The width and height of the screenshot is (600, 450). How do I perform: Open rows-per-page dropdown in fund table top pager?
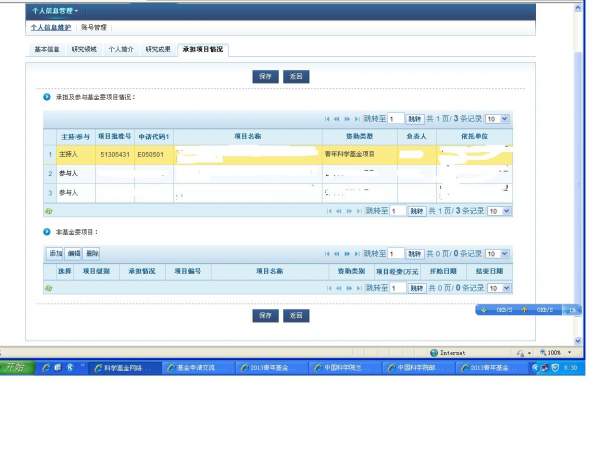coord(497,119)
